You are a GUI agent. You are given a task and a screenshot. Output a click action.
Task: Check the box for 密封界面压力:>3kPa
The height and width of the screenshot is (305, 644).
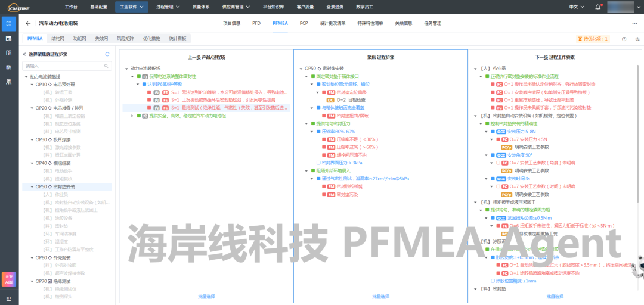[318, 163]
